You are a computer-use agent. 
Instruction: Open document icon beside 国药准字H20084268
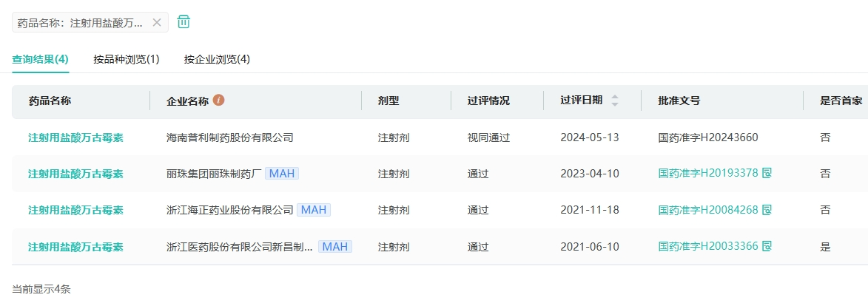click(767, 210)
